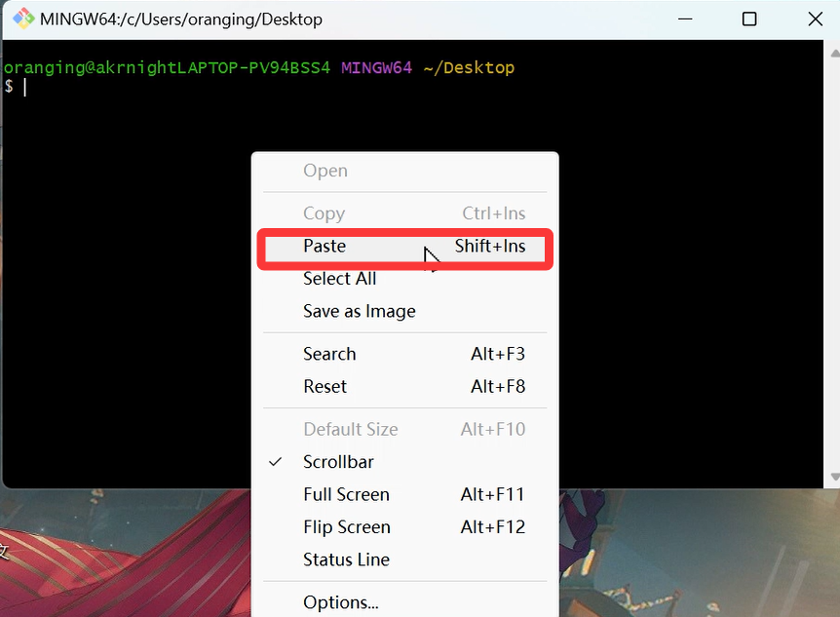Open Search from the context menu
The width and height of the screenshot is (840, 617).
click(x=405, y=355)
